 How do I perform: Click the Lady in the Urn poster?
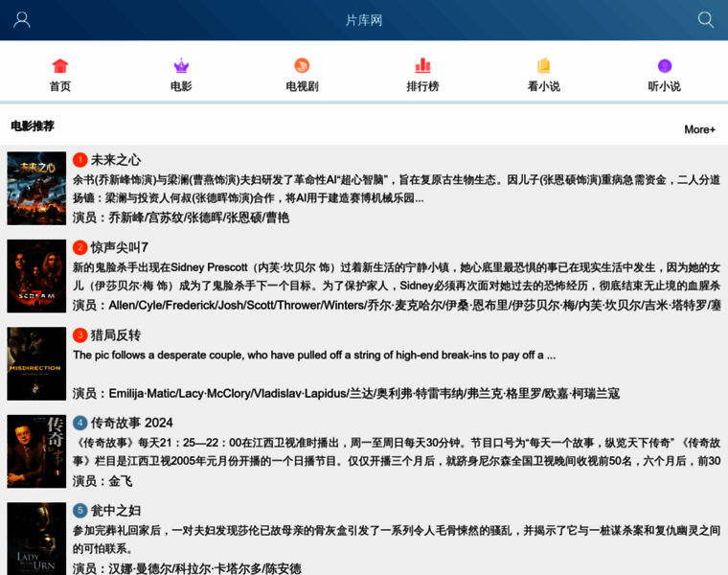click(x=36, y=539)
